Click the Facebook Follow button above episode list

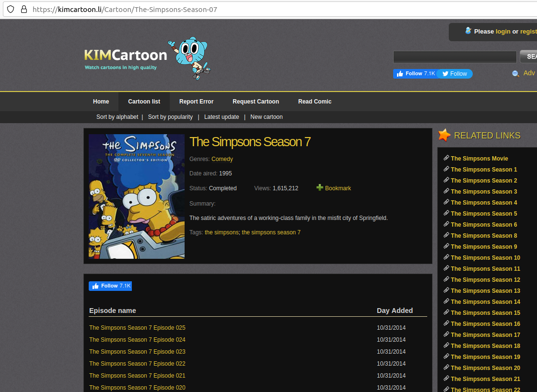point(110,286)
